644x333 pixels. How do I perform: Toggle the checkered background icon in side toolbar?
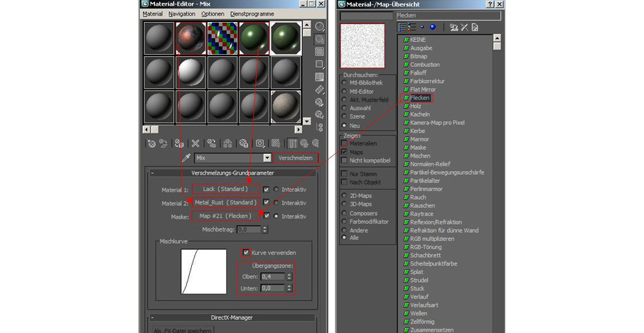click(x=319, y=52)
